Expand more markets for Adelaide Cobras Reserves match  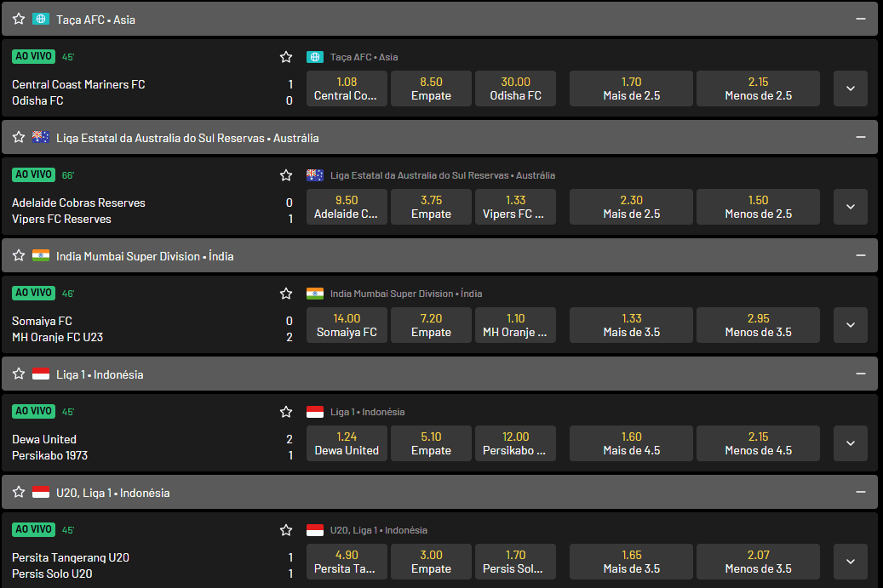point(851,207)
